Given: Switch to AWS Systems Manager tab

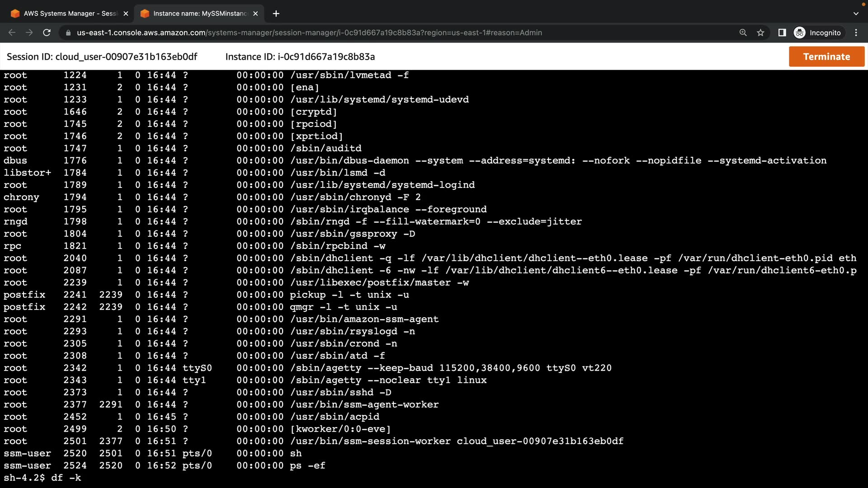Looking at the screenshot, I should click(x=66, y=14).
